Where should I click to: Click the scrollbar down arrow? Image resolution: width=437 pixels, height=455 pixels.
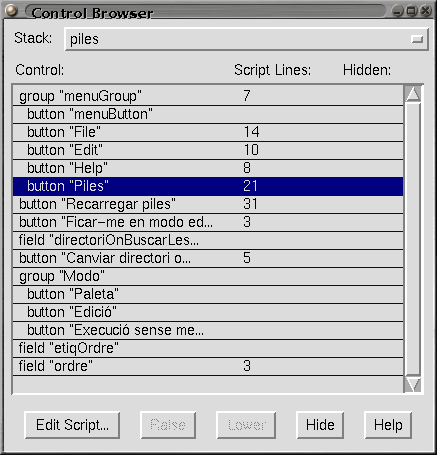(x=413, y=384)
